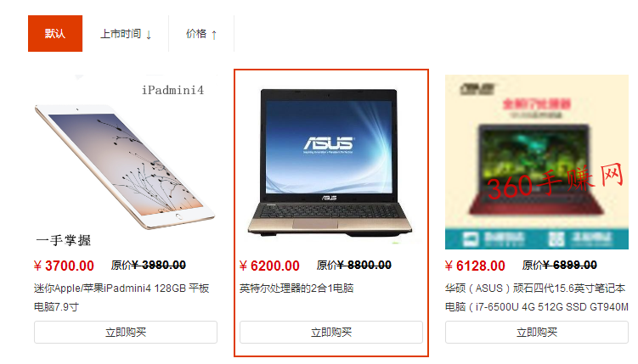Click 立即购买 under the 6128.00 laptop
The width and height of the screenshot is (638, 364).
pos(537,333)
